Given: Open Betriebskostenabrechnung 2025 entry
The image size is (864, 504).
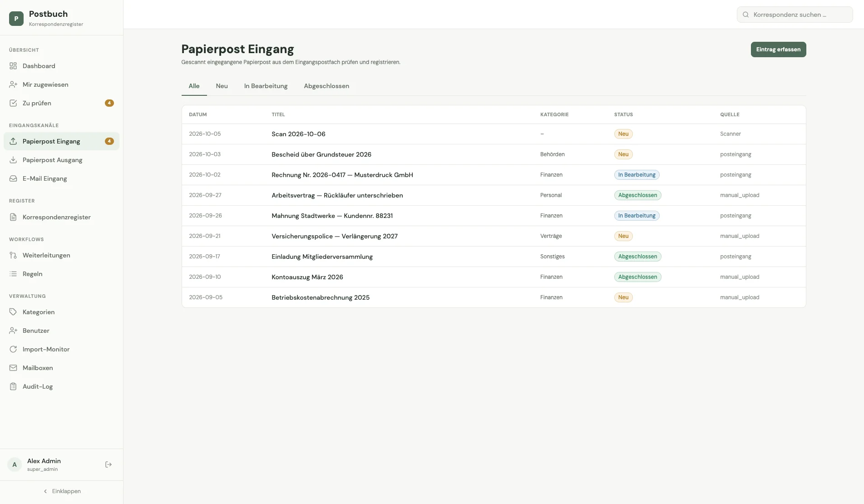Looking at the screenshot, I should (x=494, y=297).
